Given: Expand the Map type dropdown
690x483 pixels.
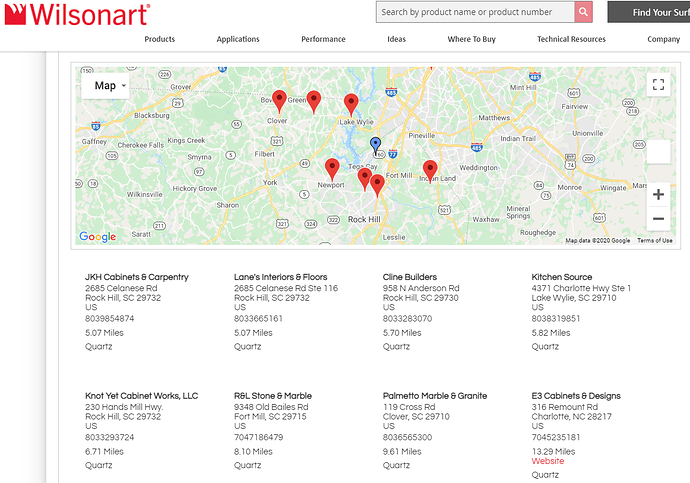Looking at the screenshot, I should pos(106,85).
